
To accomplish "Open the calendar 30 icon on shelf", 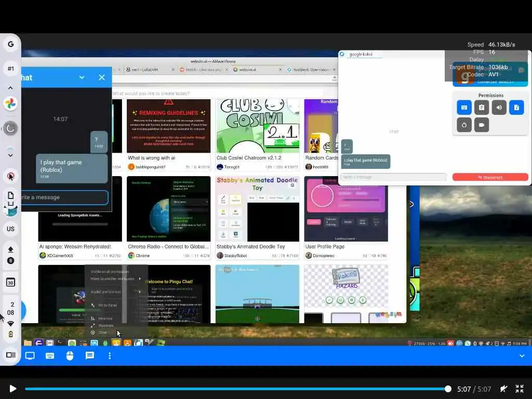I will pyautogui.click(x=10, y=282).
